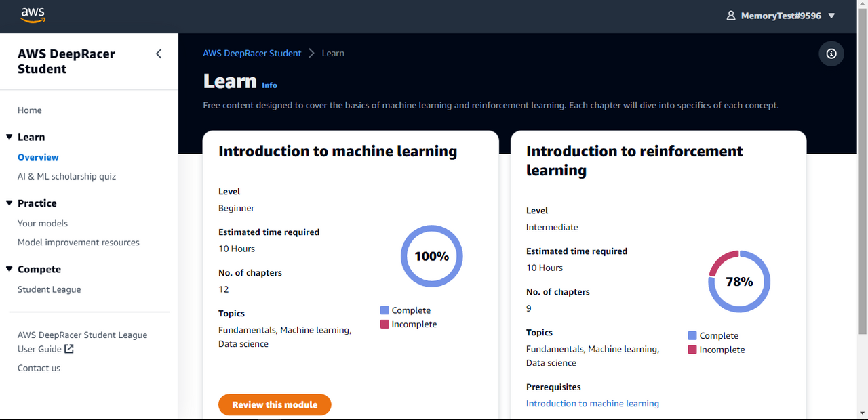Click the Info link beside Learn
This screenshot has width=868, height=420.
click(x=269, y=85)
